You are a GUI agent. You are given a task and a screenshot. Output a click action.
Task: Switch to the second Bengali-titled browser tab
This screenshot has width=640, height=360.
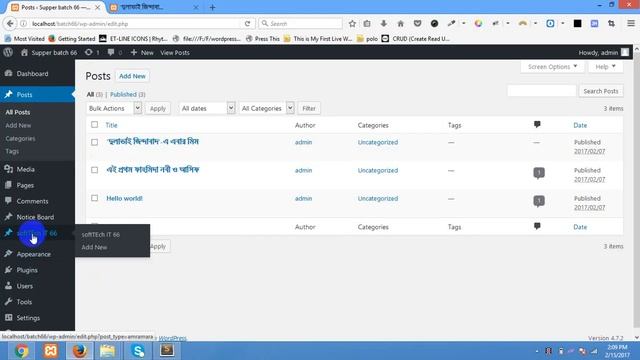(153, 7)
